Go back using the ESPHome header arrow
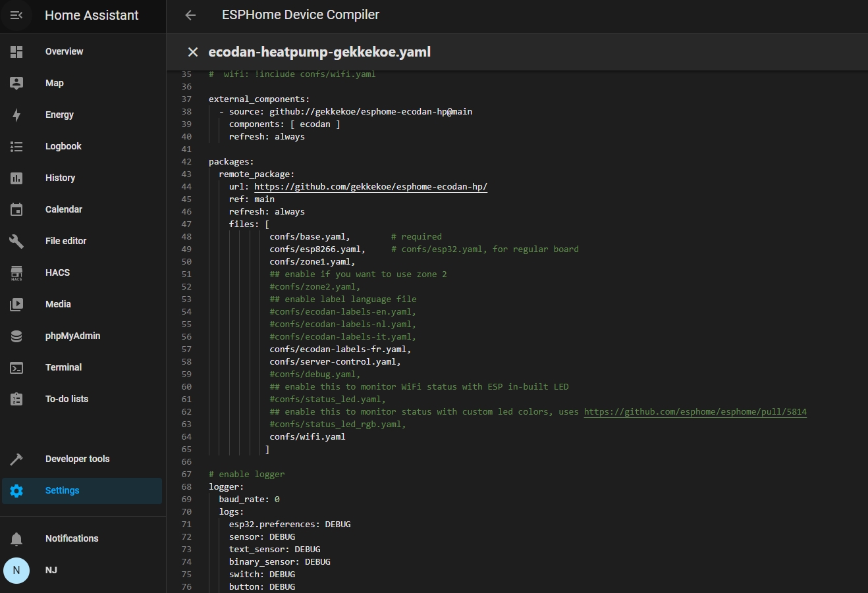The image size is (868, 593). 190,15
